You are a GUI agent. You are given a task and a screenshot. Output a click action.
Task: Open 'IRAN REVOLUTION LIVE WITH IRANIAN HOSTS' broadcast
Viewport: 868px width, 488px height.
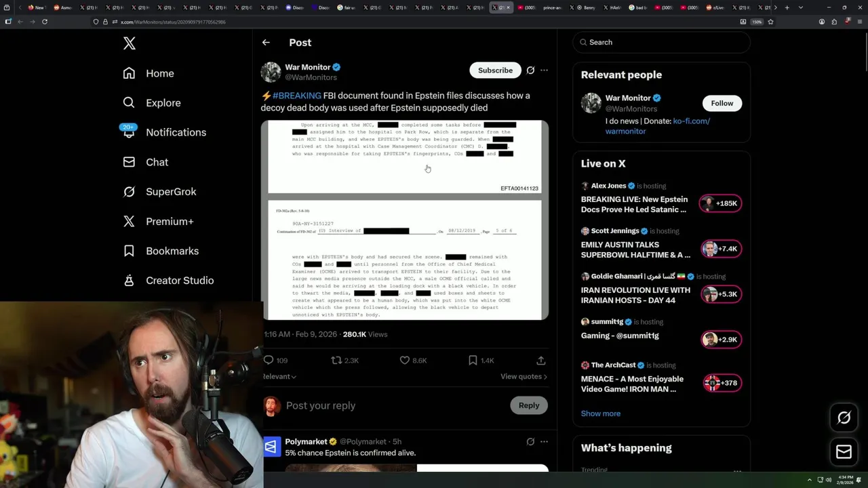635,295
